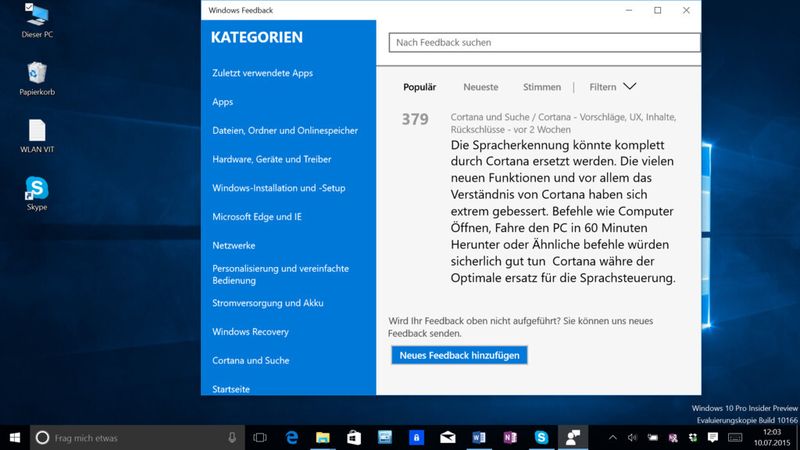Open the Windows Start menu

coord(15,438)
